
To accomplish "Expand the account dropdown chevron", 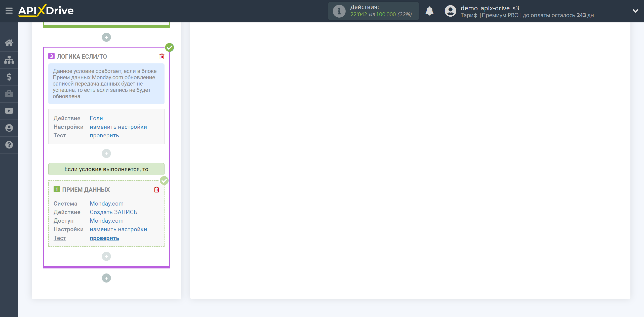I will coord(635,11).
